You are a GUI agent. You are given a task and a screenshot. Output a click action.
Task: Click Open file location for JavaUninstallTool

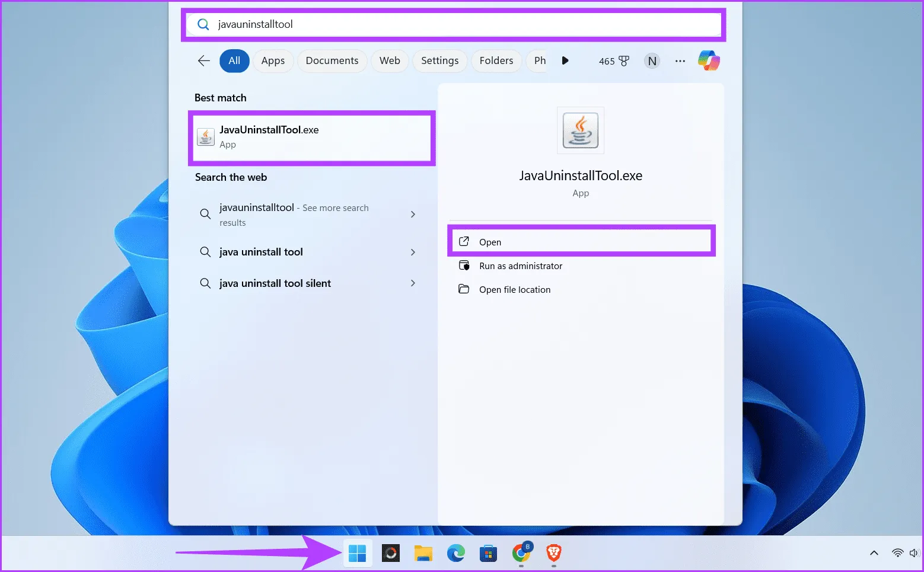coord(515,289)
